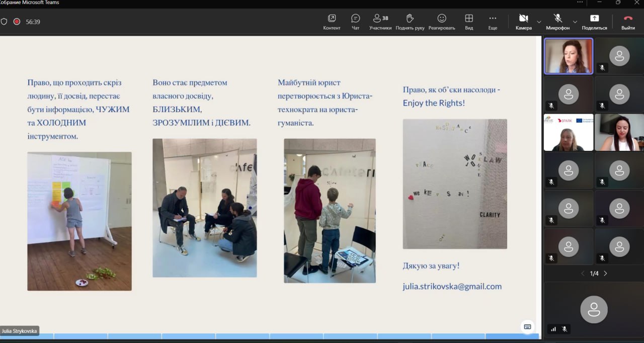Open the Контент panel

tap(332, 22)
